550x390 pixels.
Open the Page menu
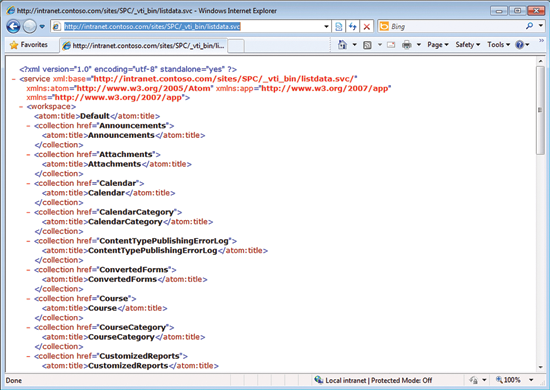coord(438,45)
